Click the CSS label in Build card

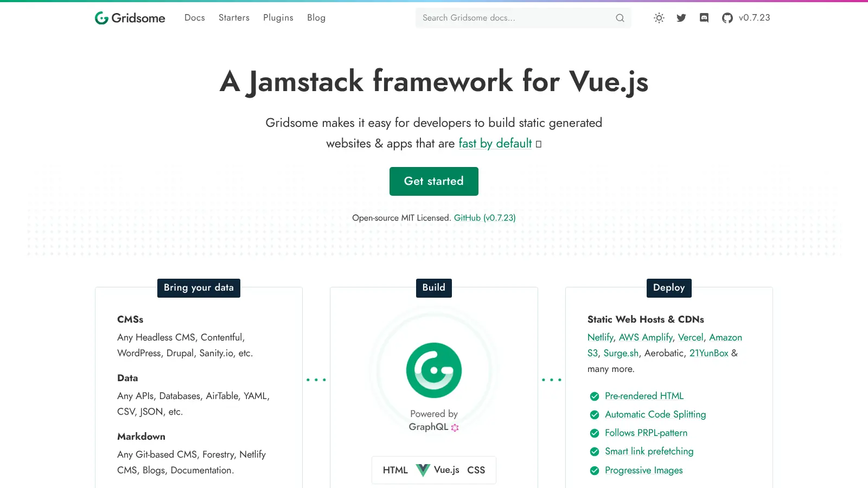[x=476, y=470]
